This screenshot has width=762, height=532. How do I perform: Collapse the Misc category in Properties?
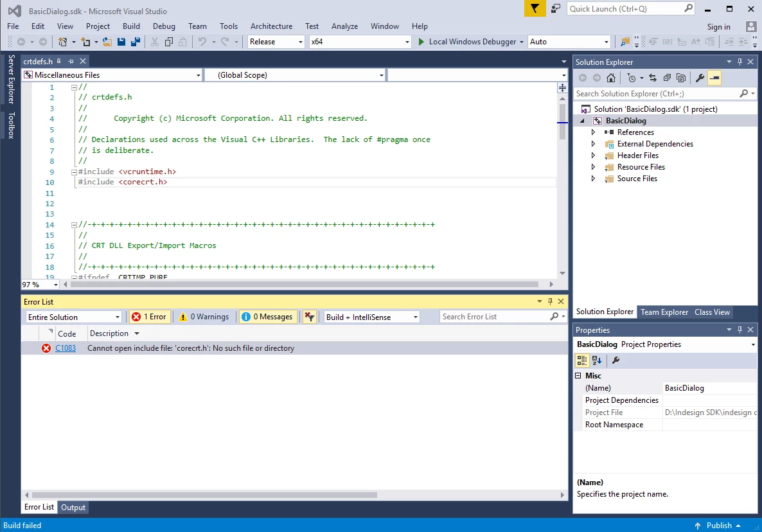pos(578,376)
